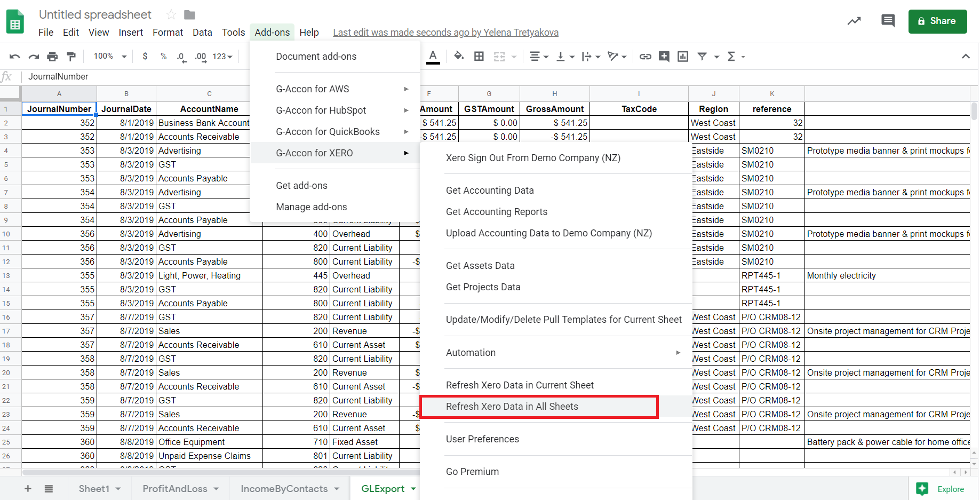Increase decimal places
This screenshot has height=500, width=980.
[201, 57]
